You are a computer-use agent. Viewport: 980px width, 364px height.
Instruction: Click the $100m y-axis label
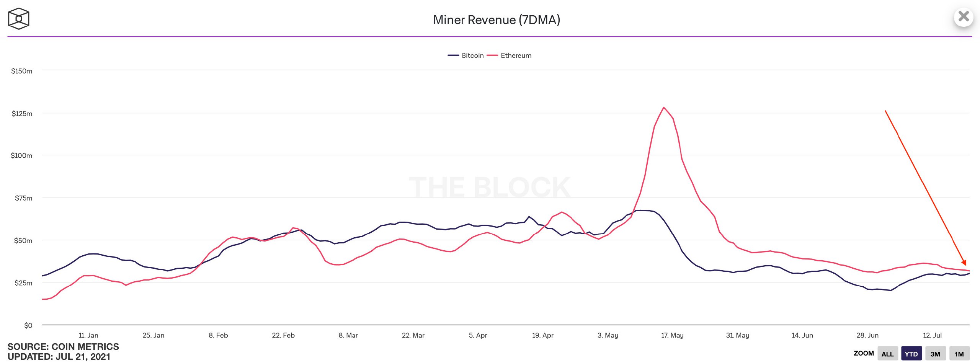click(21, 156)
